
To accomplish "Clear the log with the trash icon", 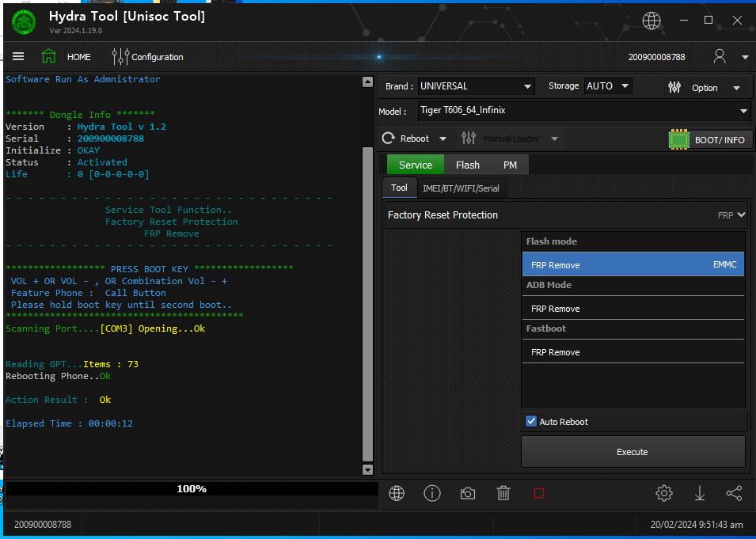I will coord(503,493).
